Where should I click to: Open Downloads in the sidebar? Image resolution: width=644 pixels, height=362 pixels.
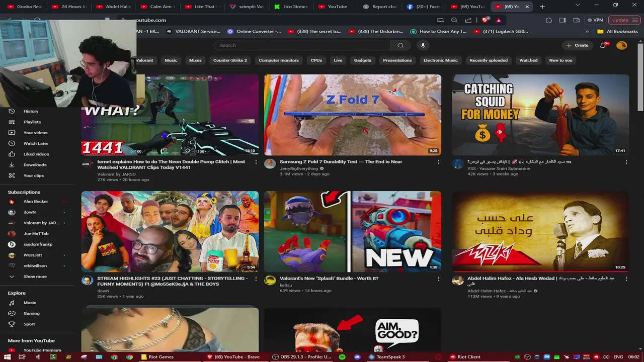pos(35,164)
